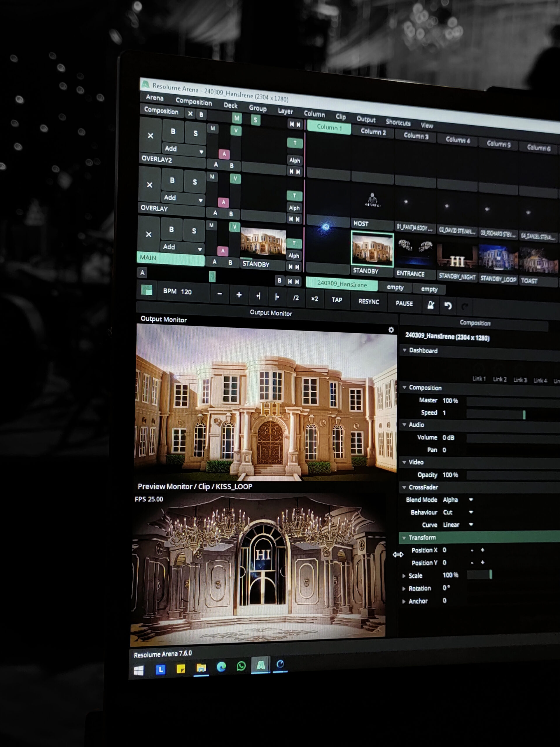Nudge BPM forward with right-arrow icon
The height and width of the screenshot is (747, 560).
277,296
